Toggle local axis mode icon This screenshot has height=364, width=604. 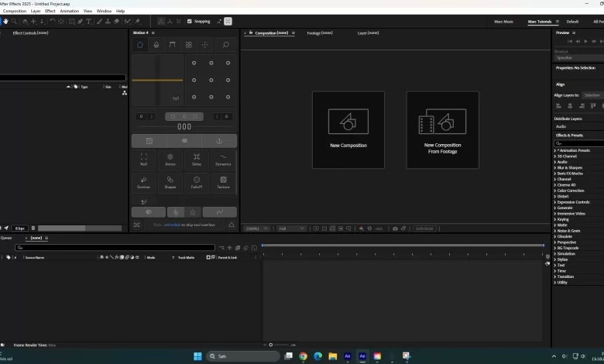point(161,22)
